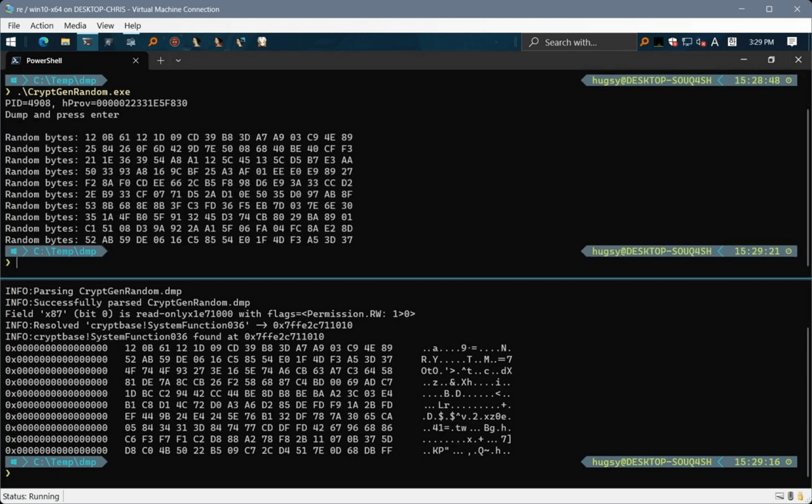Open the Action menu

[x=42, y=25]
